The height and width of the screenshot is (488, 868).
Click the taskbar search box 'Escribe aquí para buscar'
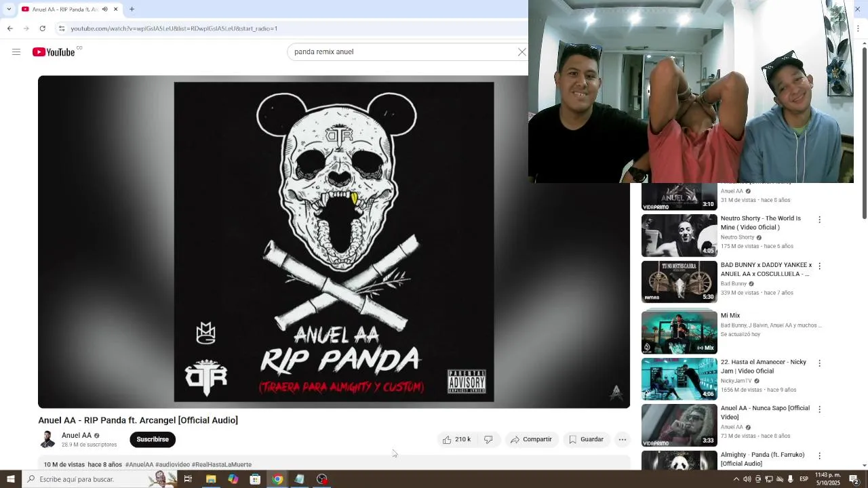pos(98,479)
